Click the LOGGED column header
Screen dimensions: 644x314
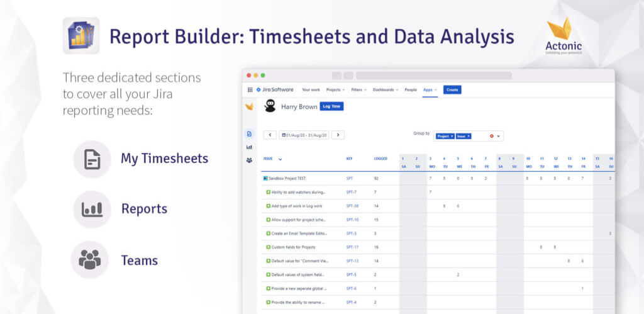click(380, 159)
